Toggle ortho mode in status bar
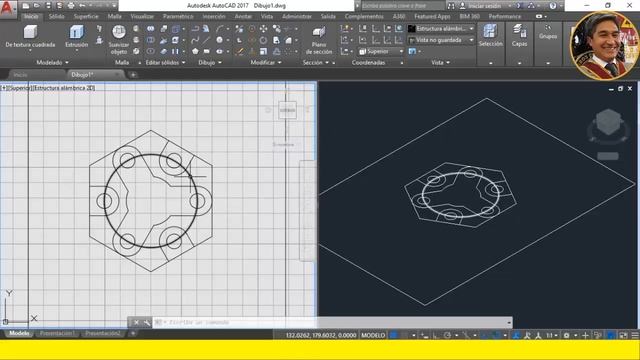The width and height of the screenshot is (640, 360). (x=435, y=336)
